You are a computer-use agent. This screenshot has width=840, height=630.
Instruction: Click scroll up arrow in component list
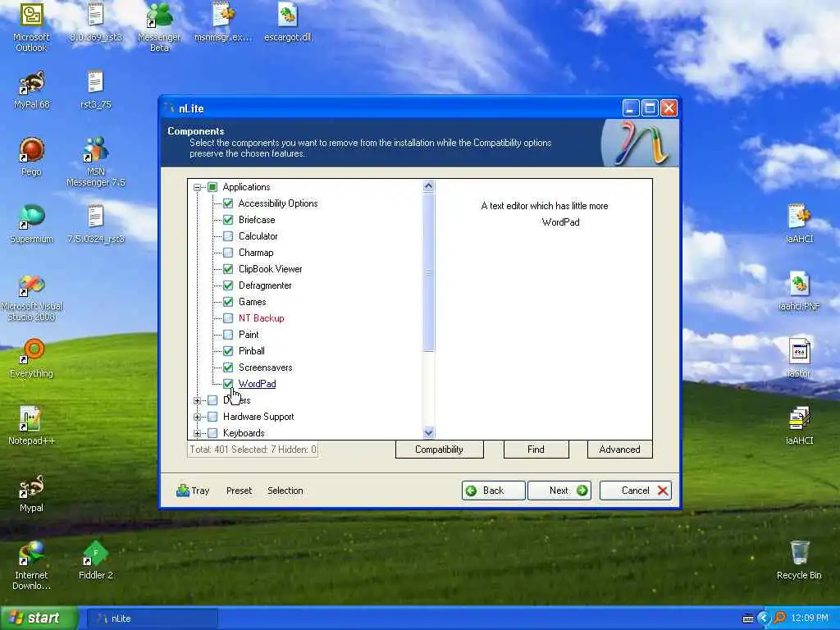[428, 186]
